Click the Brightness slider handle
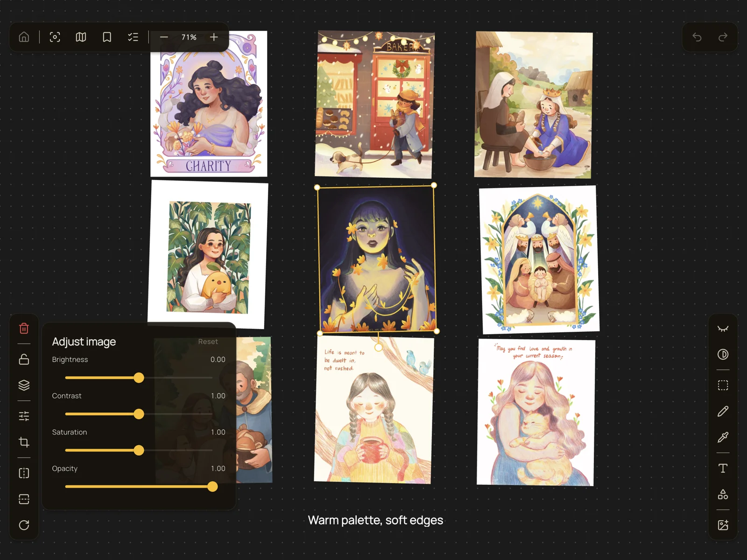 (x=139, y=378)
